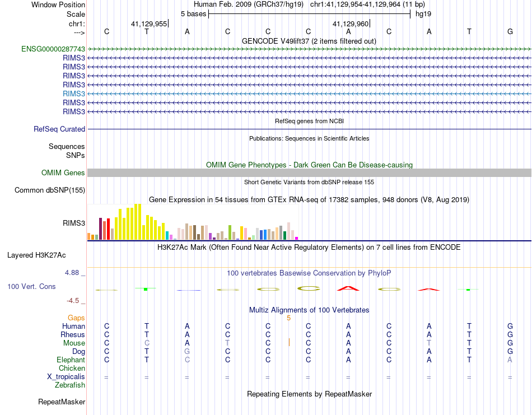Click the Window Position track label
532x415 pixels.
tap(58, 4)
